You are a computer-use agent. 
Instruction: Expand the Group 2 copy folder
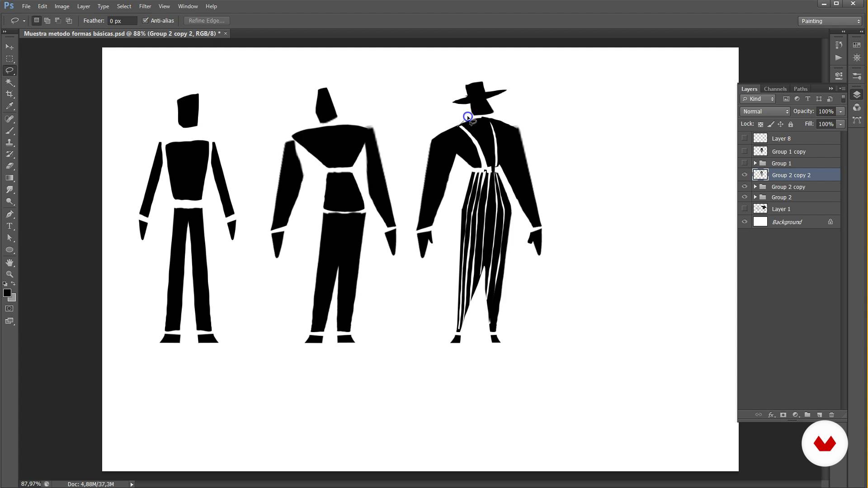pyautogui.click(x=755, y=187)
